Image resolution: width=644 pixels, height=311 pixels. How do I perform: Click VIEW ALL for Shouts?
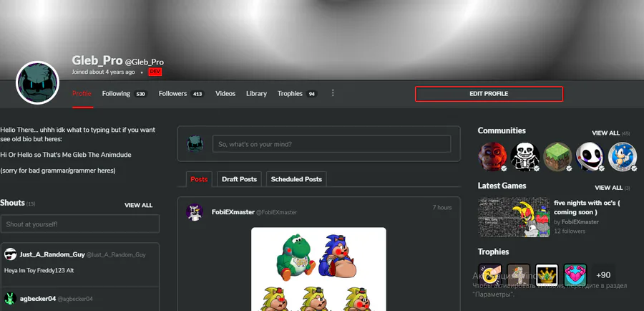click(x=138, y=205)
